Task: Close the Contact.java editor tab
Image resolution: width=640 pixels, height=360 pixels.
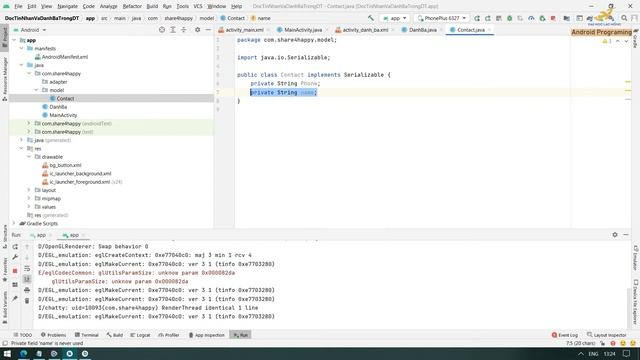Action: [489, 30]
